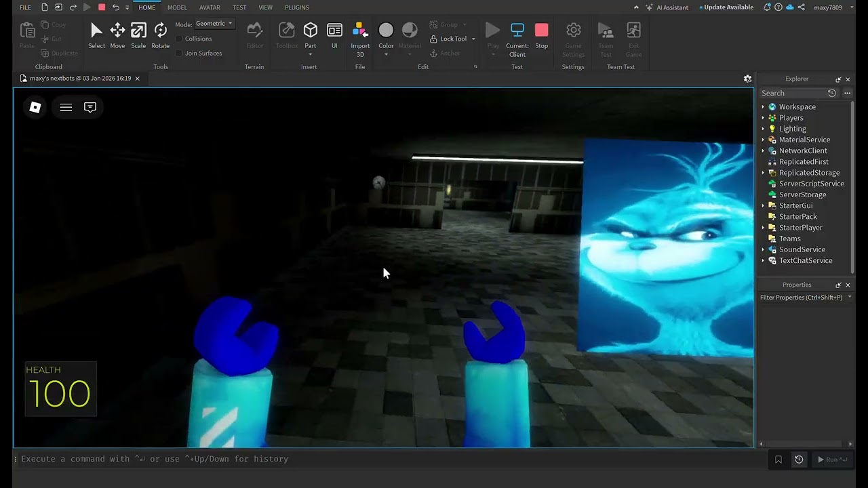The height and width of the screenshot is (488, 868).
Task: Click the new file icon in quick access bar
Action: click(x=45, y=7)
